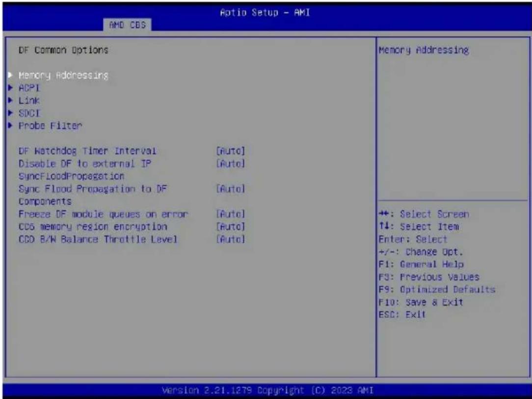Image resolution: width=532 pixels, height=399 pixels.
Task: Change Freeze DF module queues Auto value
Action: click(230, 214)
